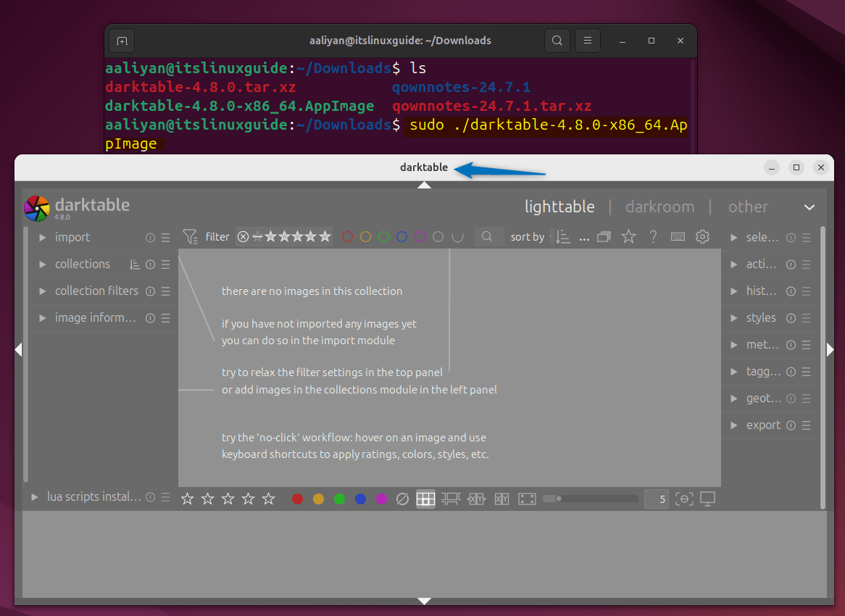
Task: Click the display profile monitor icon
Action: pos(708,499)
